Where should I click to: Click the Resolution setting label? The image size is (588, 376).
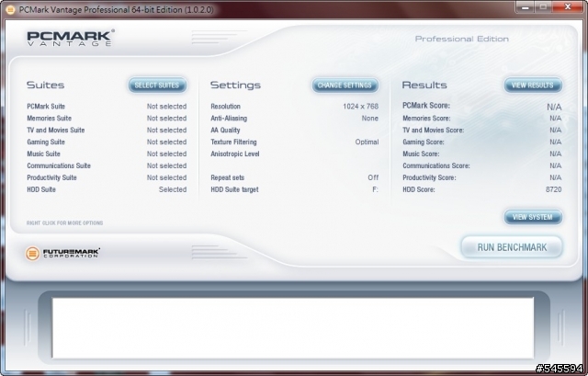[x=225, y=107]
